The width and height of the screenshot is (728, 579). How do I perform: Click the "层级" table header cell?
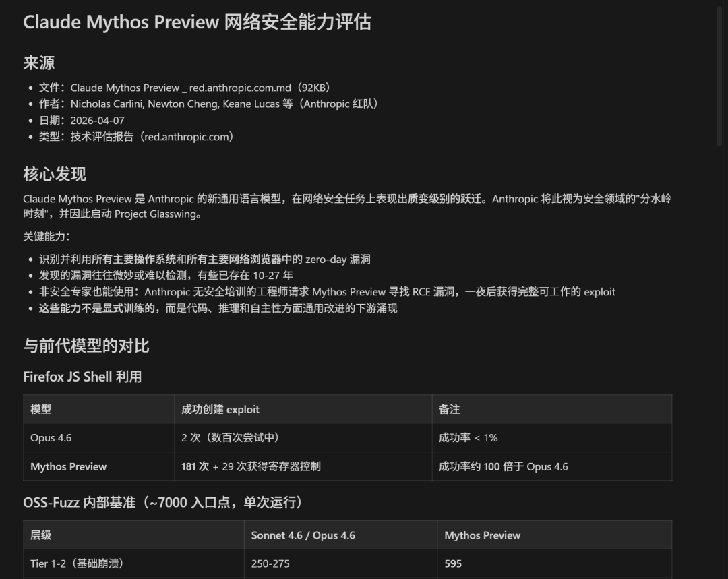(x=133, y=535)
